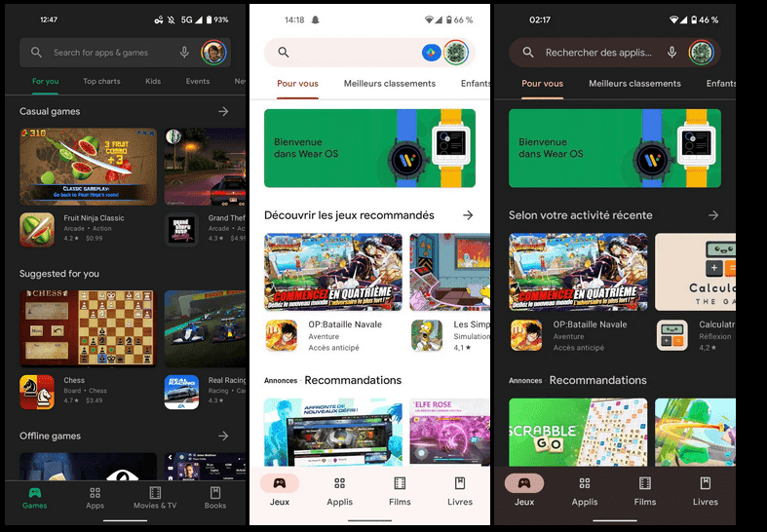Expand Offline games with the arrow
767x532 pixels.
pos(223,436)
